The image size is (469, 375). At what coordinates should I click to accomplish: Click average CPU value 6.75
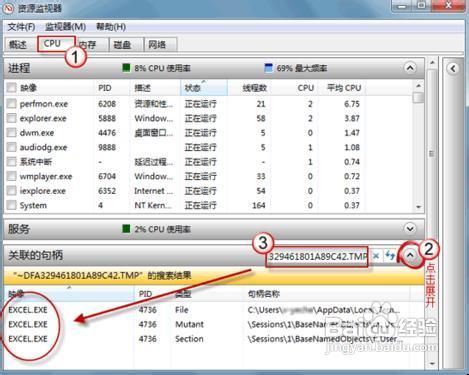(x=352, y=104)
